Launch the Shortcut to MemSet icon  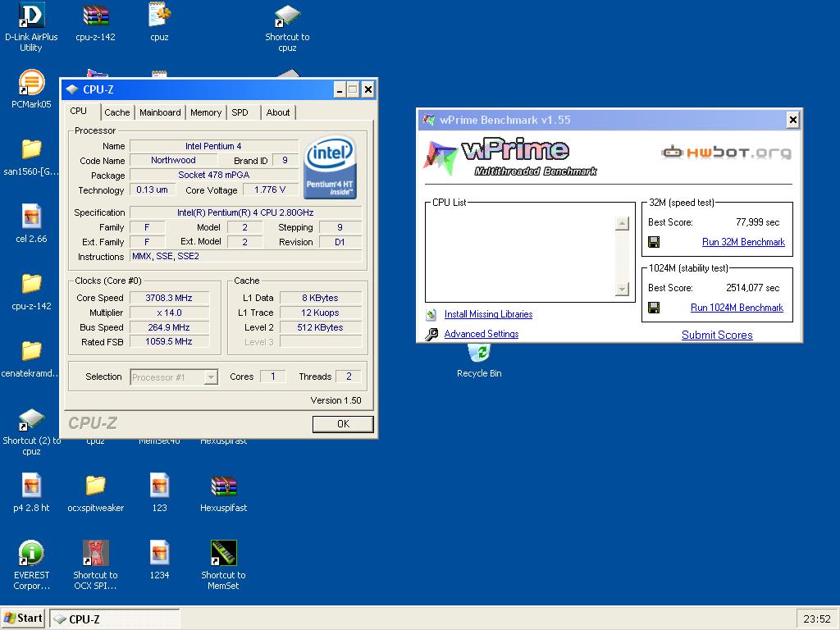223,554
